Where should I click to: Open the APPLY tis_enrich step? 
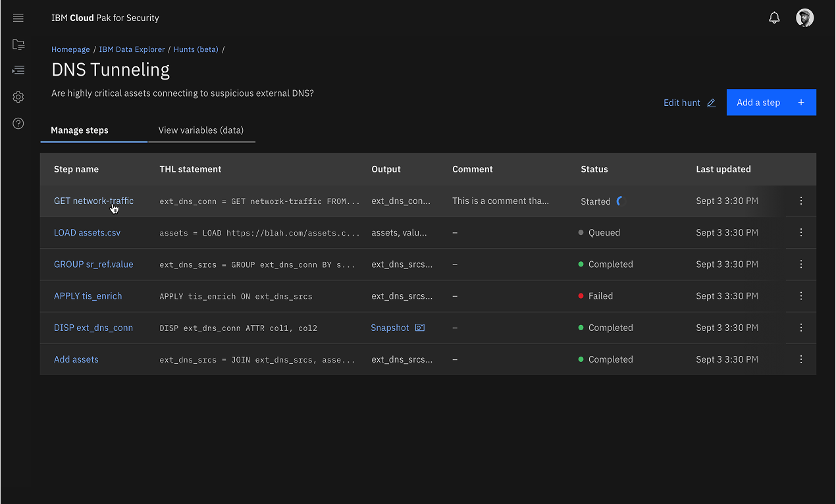click(x=88, y=296)
